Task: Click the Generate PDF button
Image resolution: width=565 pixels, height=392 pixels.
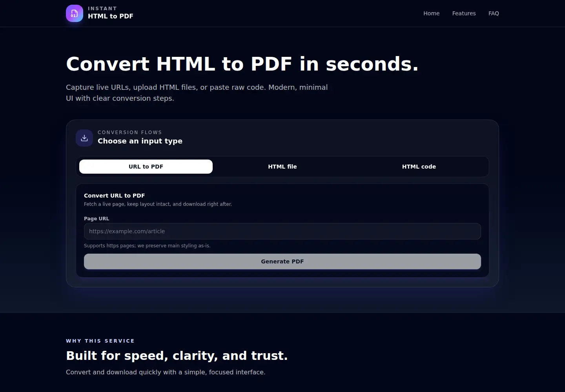Action: pyautogui.click(x=282, y=261)
